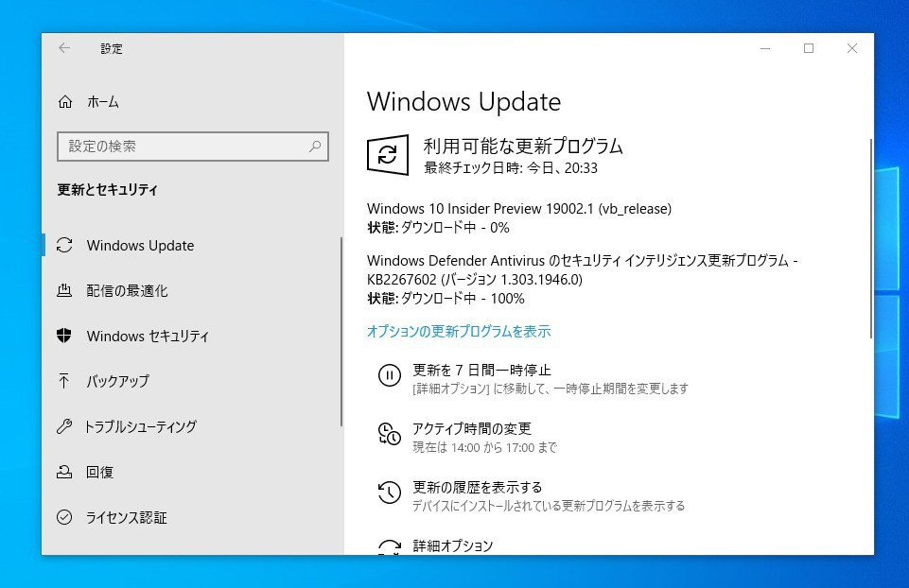This screenshot has width=909, height=588.
Task: Click the pause icon for 7-day update pause
Action: tap(390, 375)
